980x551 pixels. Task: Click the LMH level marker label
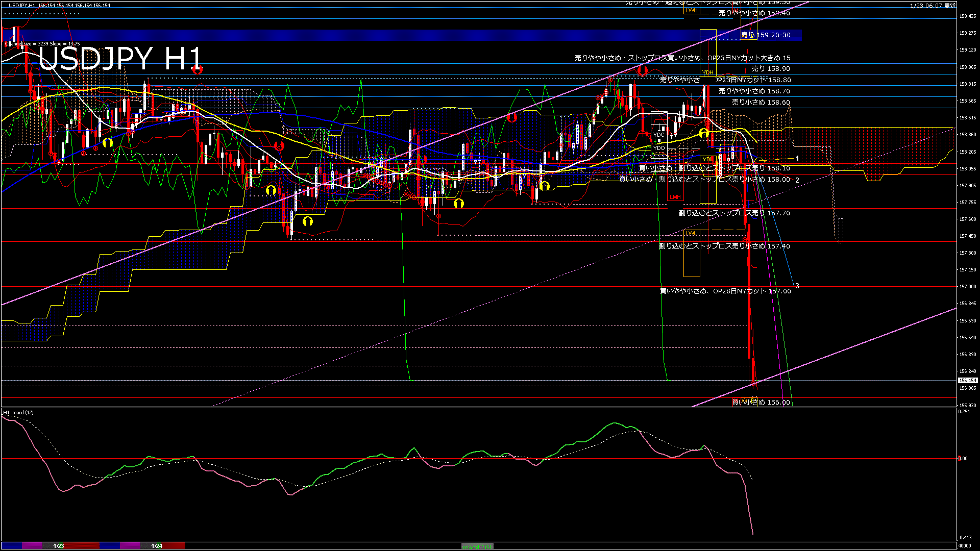coord(675,197)
